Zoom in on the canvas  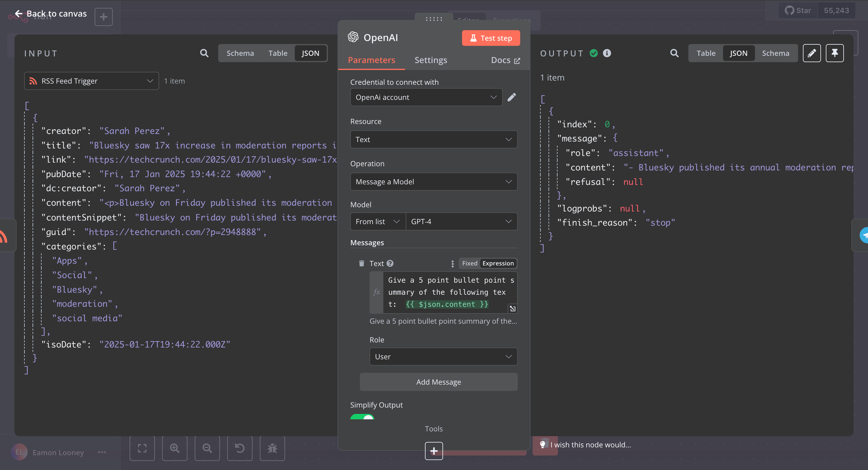175,448
